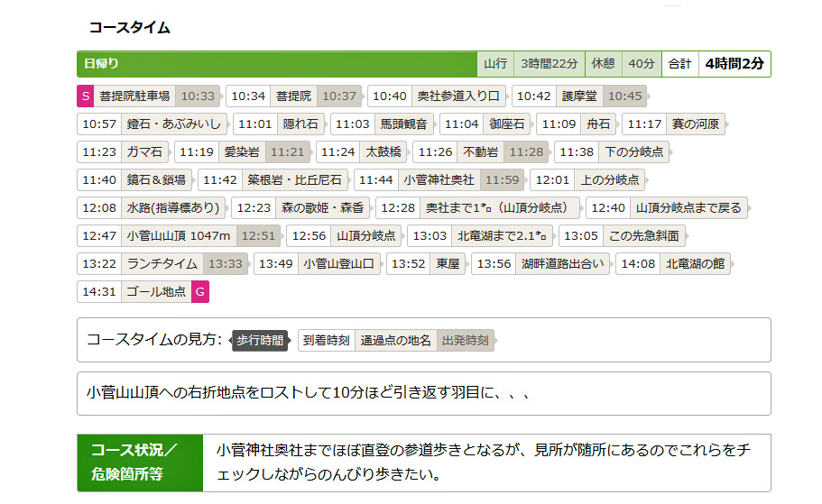Screen dimensions: 822x504
Task: Click the ゴール地点 waypoint
Action: (156, 291)
